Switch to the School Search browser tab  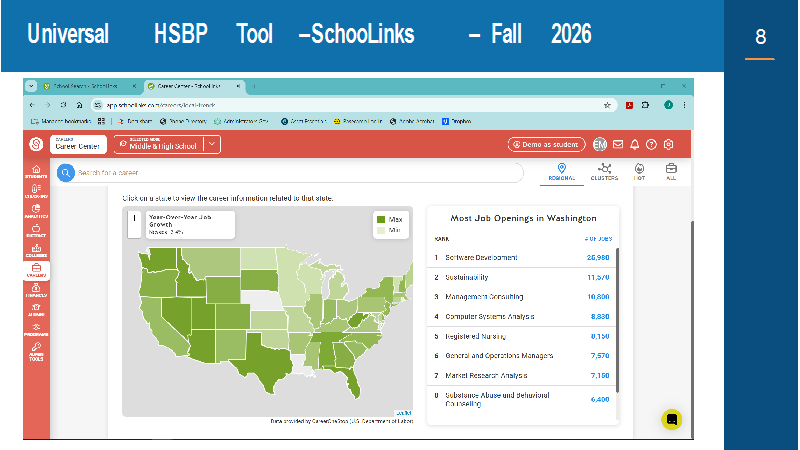[x=84, y=86]
